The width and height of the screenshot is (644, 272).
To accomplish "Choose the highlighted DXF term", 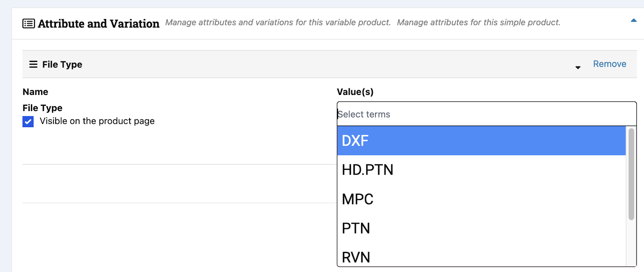I will point(481,141).
